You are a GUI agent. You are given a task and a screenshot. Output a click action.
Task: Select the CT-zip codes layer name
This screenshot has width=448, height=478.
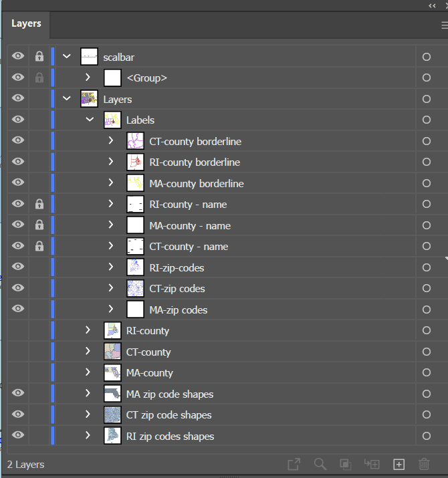click(177, 289)
